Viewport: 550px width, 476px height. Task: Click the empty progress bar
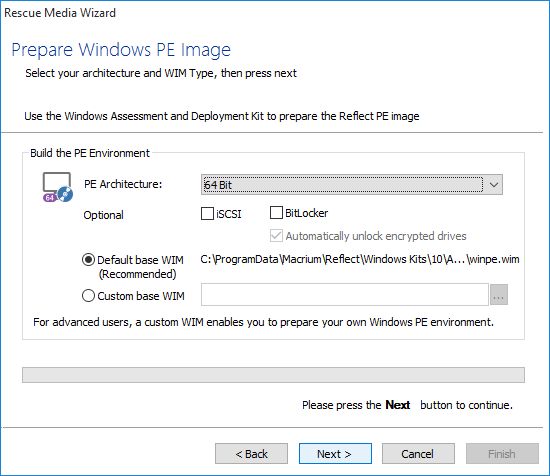[x=273, y=375]
